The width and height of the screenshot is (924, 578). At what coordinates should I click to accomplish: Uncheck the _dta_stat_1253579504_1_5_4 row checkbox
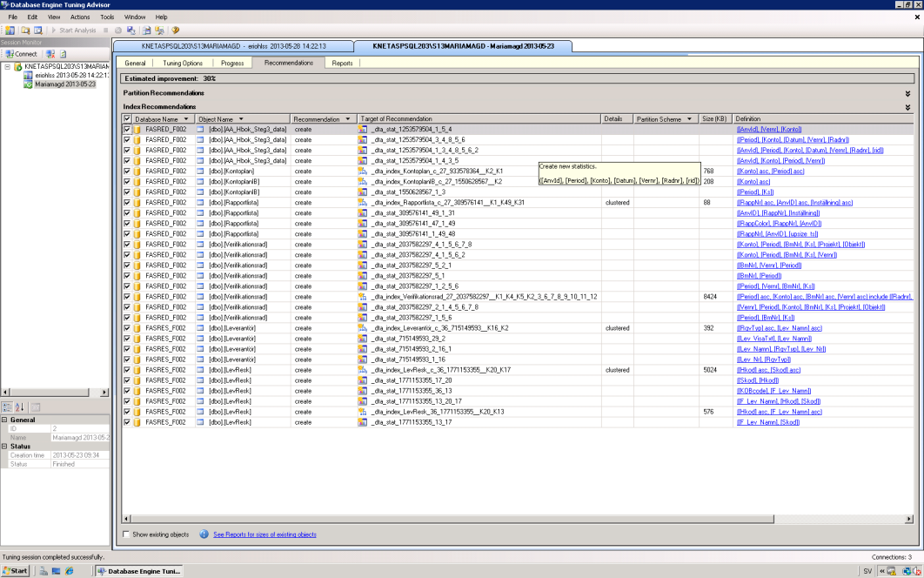[127, 129]
